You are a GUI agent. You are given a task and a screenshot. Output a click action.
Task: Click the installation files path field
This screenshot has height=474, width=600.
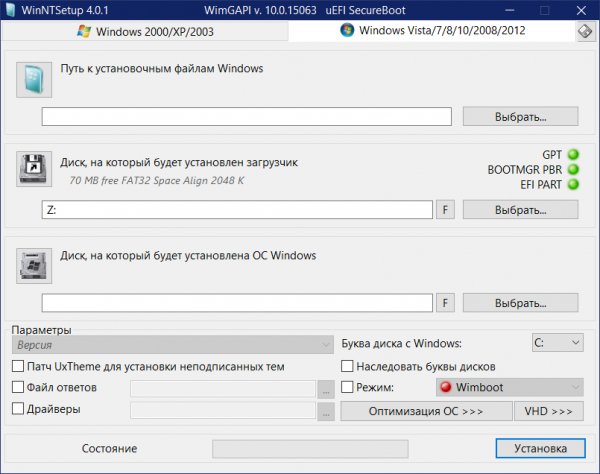click(247, 116)
